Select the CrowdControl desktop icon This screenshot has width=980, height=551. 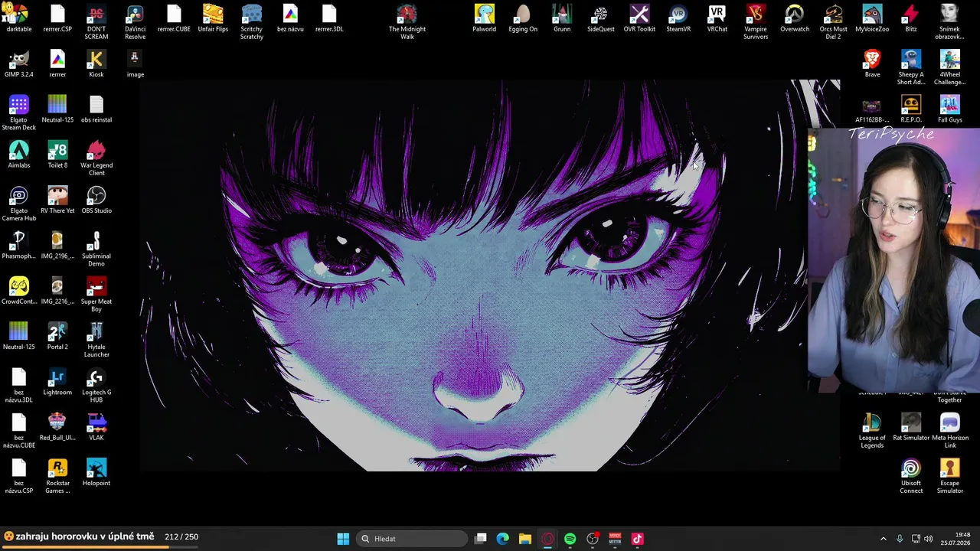click(18, 291)
